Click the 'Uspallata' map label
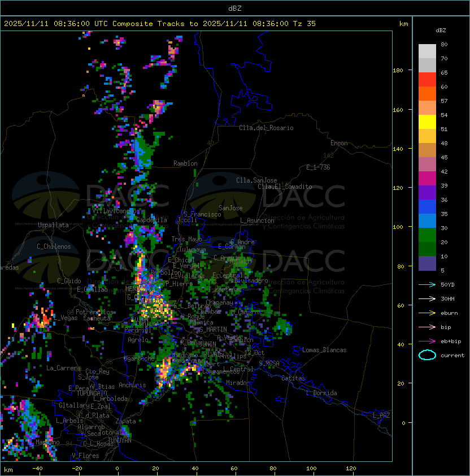Screen dimensions: 470x476 click(53, 225)
